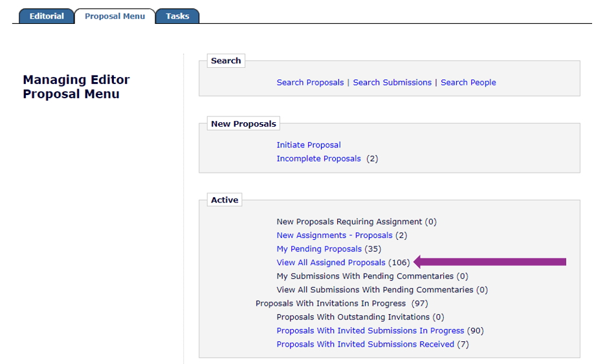Click My Submissions With Pending Commentaries

[x=365, y=276]
